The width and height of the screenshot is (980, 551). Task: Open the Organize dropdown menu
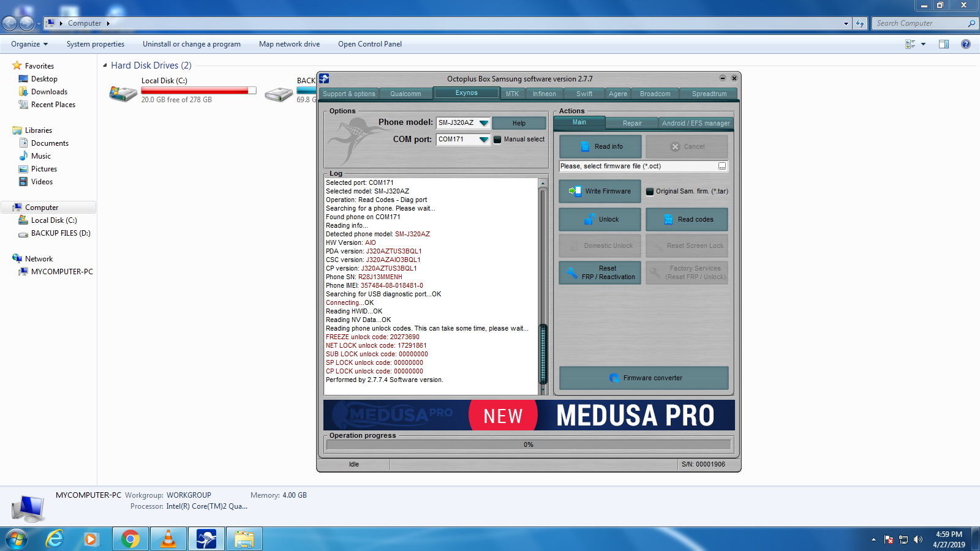29,44
